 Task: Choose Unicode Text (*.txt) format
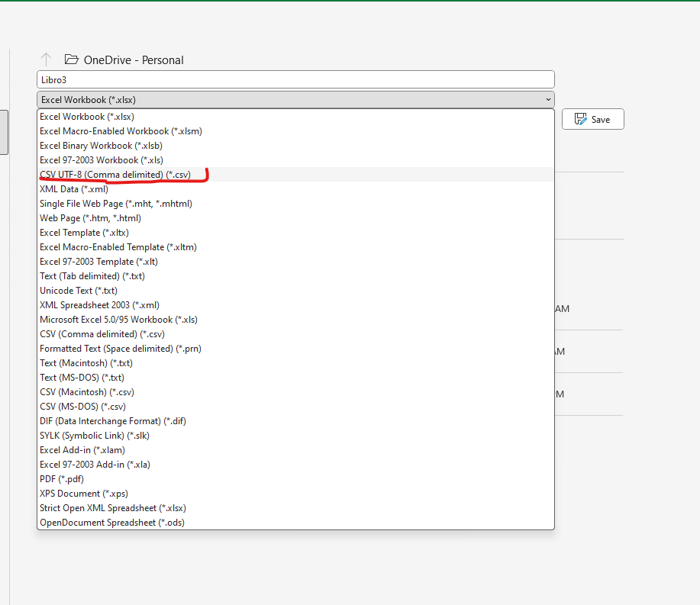click(295, 291)
